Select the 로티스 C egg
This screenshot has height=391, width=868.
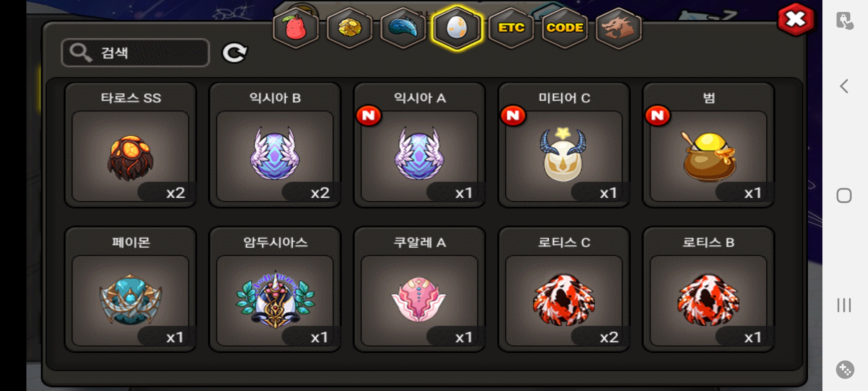coord(564,289)
